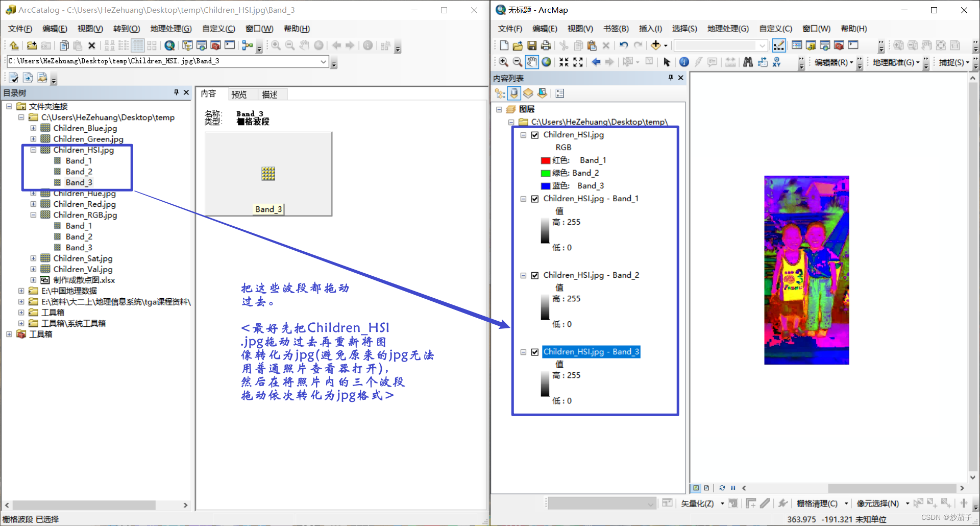Create a new map document in ArcMap
The height and width of the screenshot is (526, 980).
coord(504,45)
